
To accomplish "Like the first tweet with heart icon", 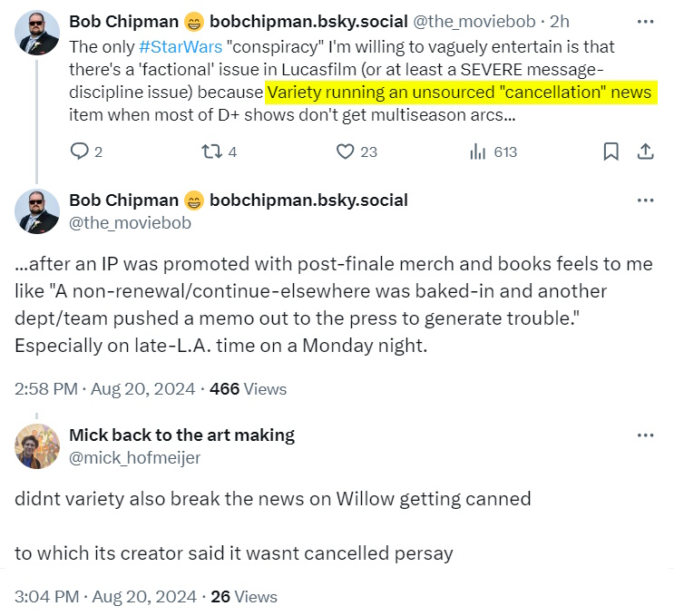I will tap(345, 152).
